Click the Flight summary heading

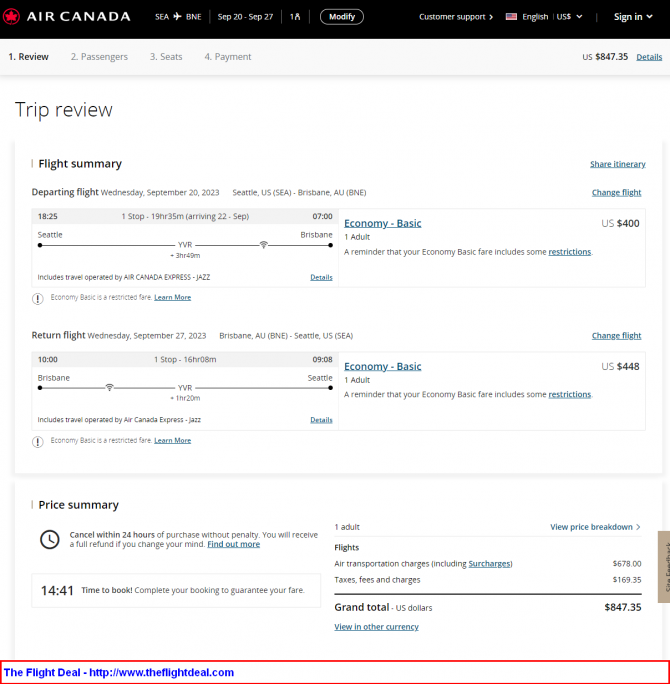pyautogui.click(x=80, y=164)
